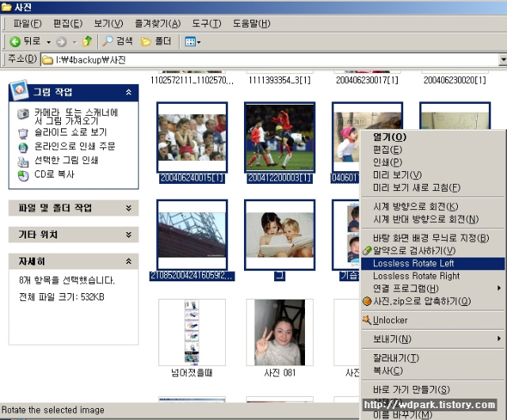Choose 시계 반대 방향으로 회전(N)
This screenshot has width=507, height=420.
tap(433, 219)
